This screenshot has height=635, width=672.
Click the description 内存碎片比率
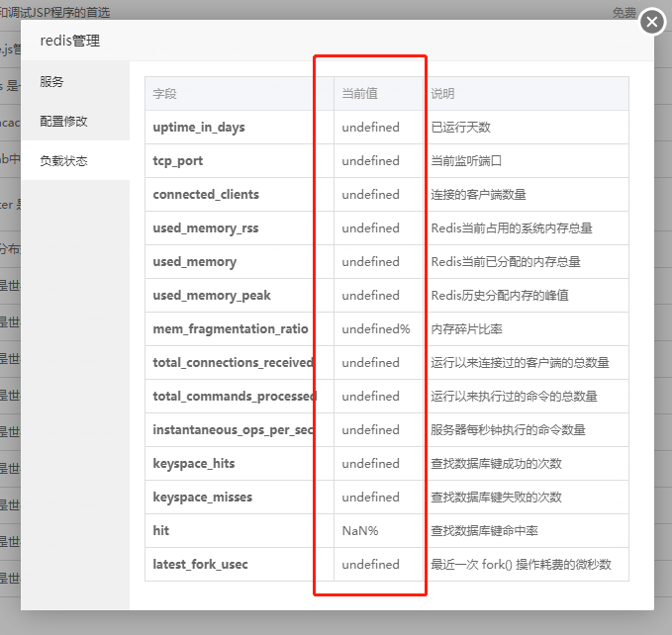(x=467, y=328)
